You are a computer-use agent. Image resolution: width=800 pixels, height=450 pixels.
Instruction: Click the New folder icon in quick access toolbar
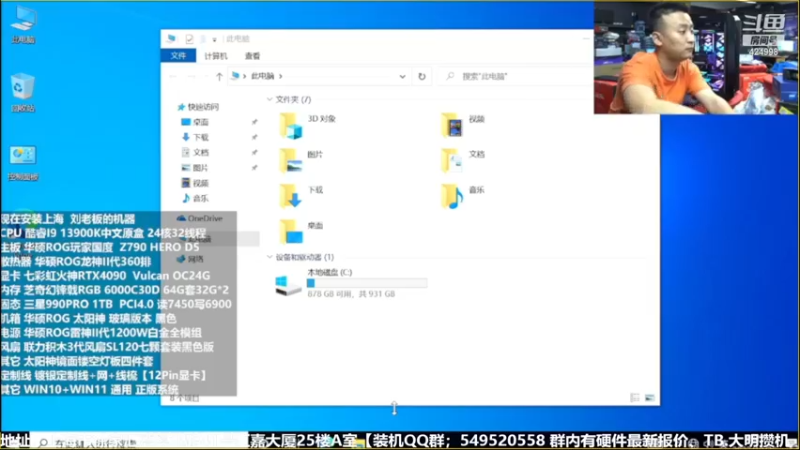[203, 39]
